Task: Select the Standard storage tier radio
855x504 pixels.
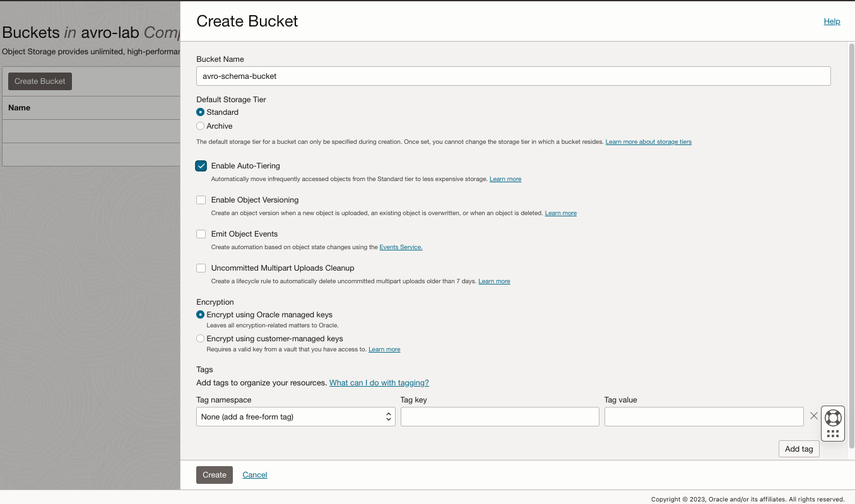Action: (x=201, y=112)
